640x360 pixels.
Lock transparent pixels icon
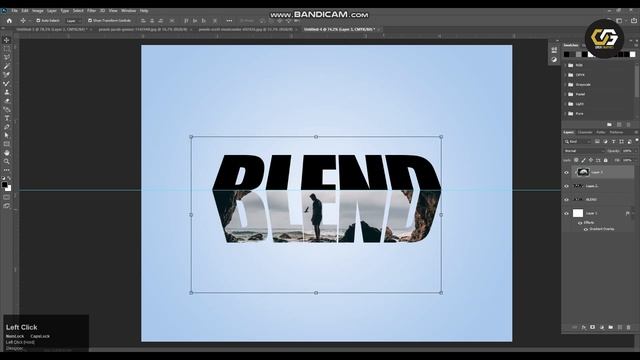(x=576, y=160)
